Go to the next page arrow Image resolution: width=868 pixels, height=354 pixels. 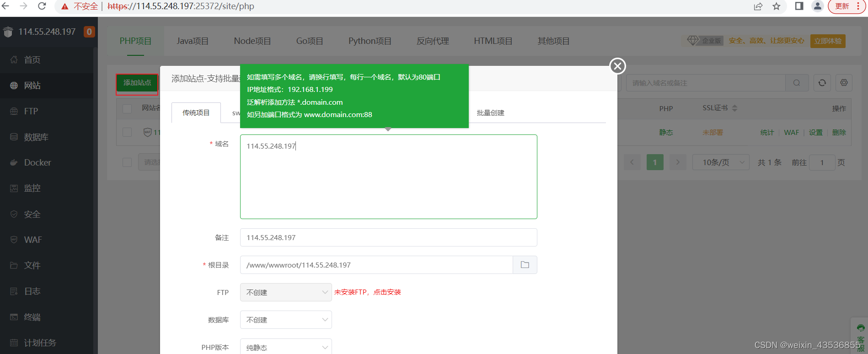click(x=678, y=162)
